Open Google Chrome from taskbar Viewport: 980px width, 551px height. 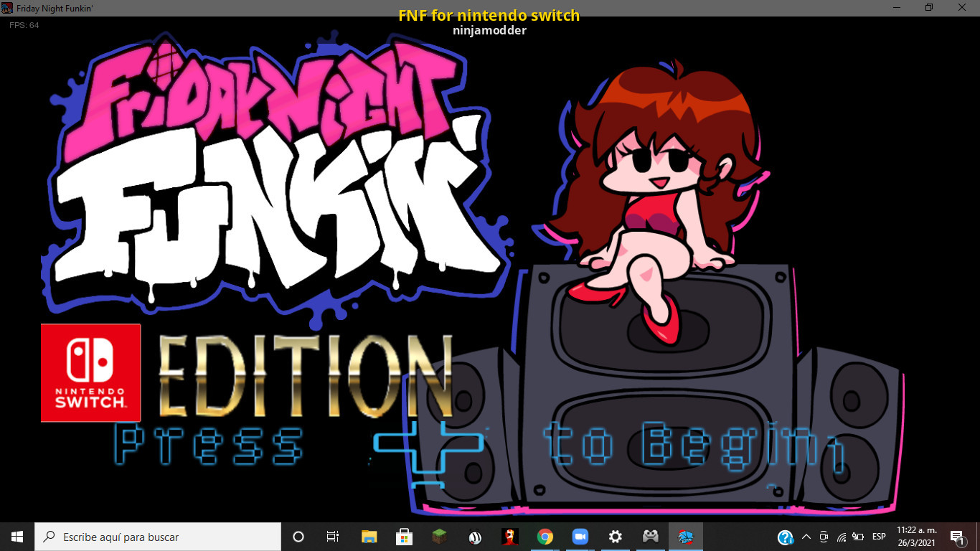click(545, 537)
